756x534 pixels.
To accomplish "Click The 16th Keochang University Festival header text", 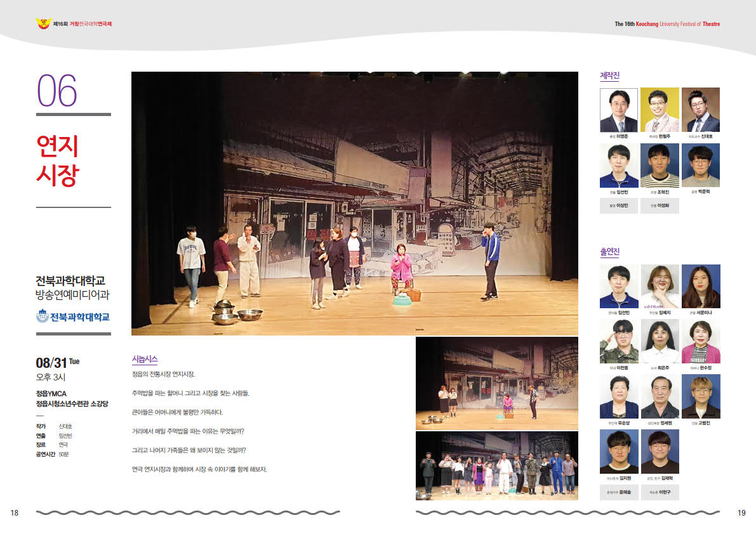I will tap(667, 24).
